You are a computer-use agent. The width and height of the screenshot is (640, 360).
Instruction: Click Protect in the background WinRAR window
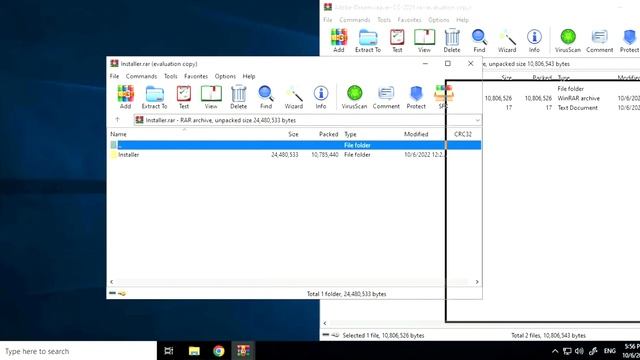(x=629, y=40)
